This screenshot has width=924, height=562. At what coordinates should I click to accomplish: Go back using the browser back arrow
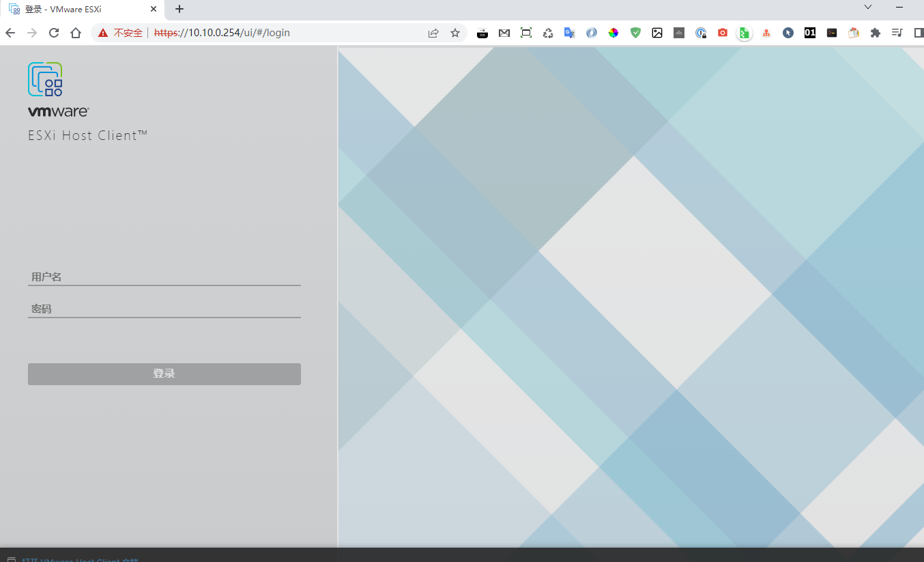coord(10,33)
